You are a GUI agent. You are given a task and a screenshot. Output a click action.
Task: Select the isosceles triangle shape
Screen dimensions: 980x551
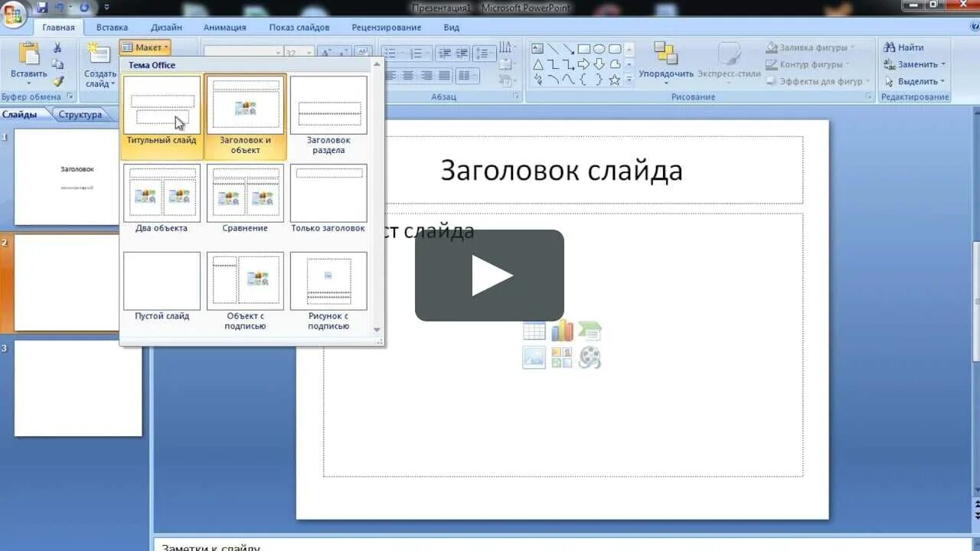pyautogui.click(x=537, y=64)
